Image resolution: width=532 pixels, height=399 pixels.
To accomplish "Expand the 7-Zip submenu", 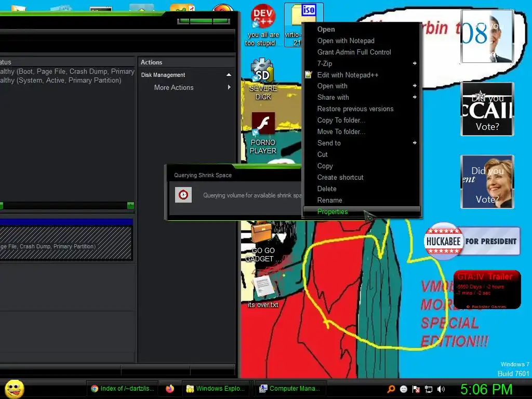I will (x=362, y=63).
